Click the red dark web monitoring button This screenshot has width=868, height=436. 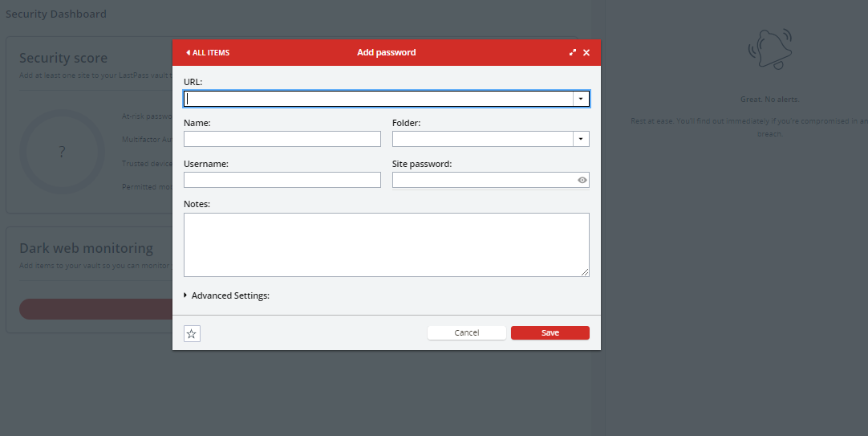pos(95,309)
